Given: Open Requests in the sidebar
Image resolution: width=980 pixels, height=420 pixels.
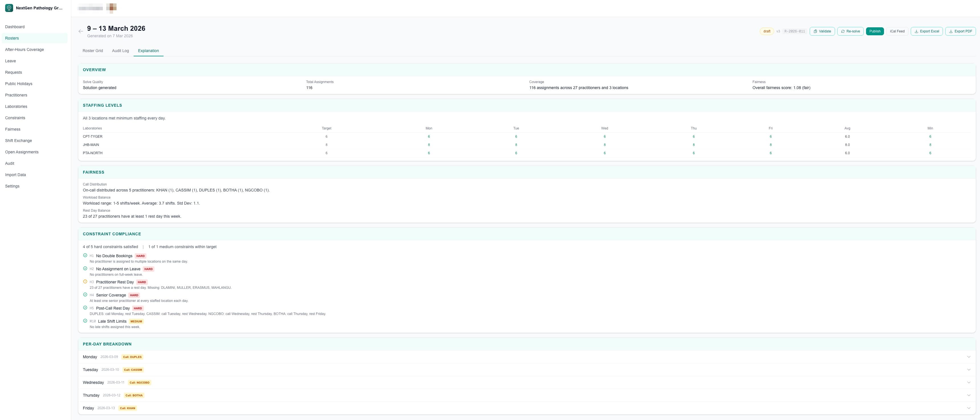Looking at the screenshot, I should click(x=35, y=73).
